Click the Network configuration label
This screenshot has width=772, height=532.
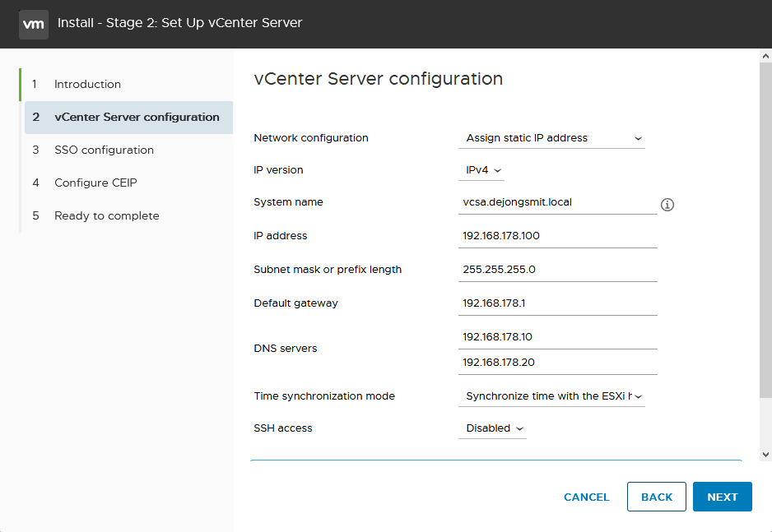[310, 138]
